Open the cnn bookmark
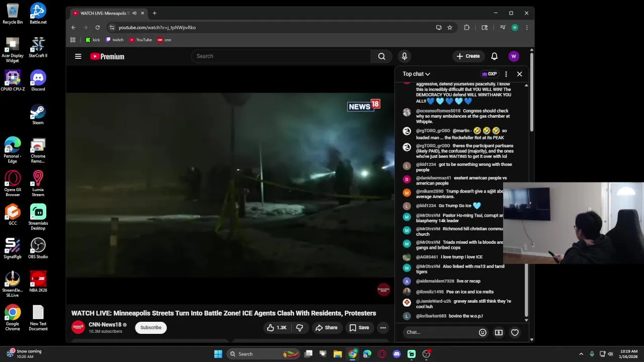Image resolution: width=644 pixels, height=362 pixels. [x=165, y=40]
